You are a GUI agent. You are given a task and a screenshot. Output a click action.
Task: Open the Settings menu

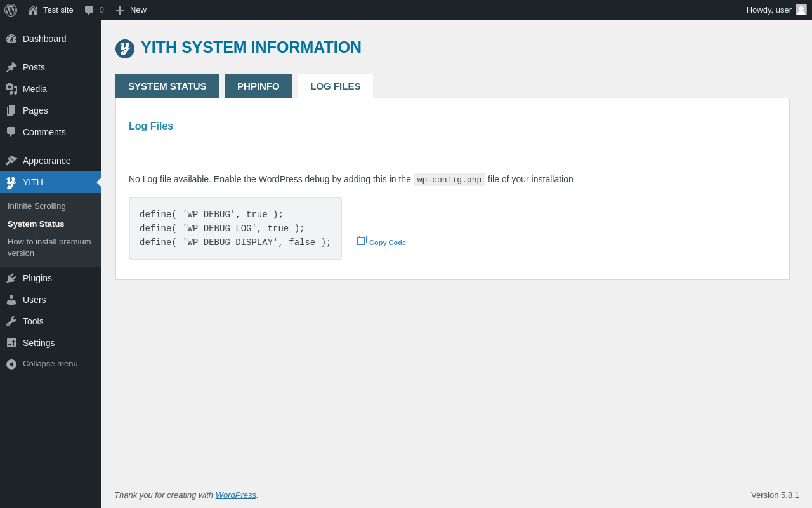[x=39, y=343]
